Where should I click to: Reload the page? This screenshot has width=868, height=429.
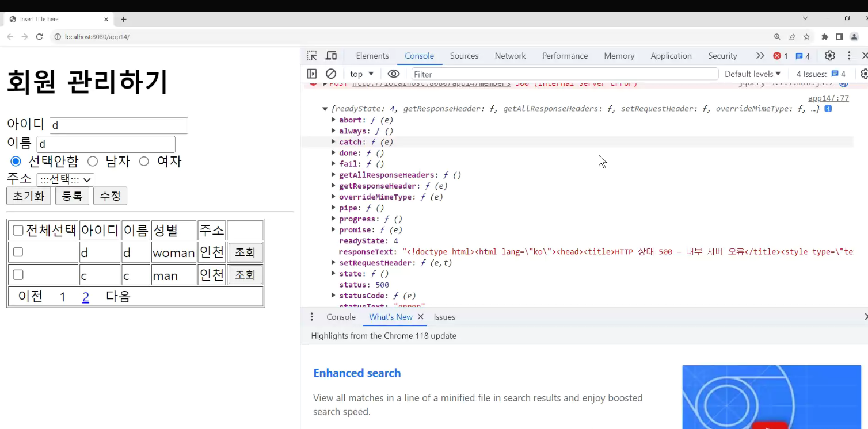coord(40,37)
